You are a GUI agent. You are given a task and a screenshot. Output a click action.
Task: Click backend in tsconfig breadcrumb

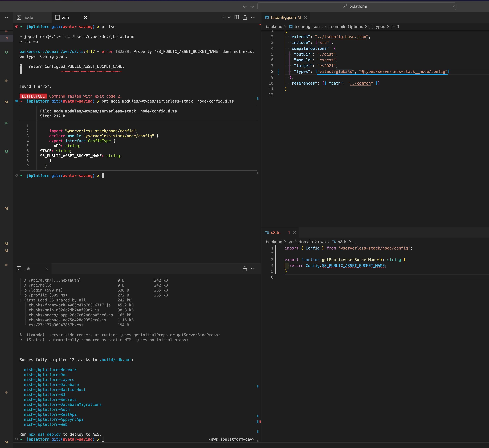(x=274, y=27)
